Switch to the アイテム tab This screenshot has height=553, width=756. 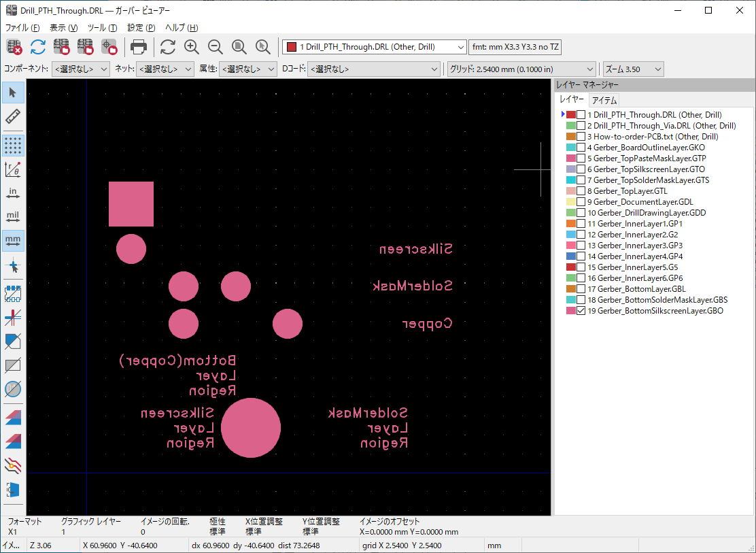point(604,100)
